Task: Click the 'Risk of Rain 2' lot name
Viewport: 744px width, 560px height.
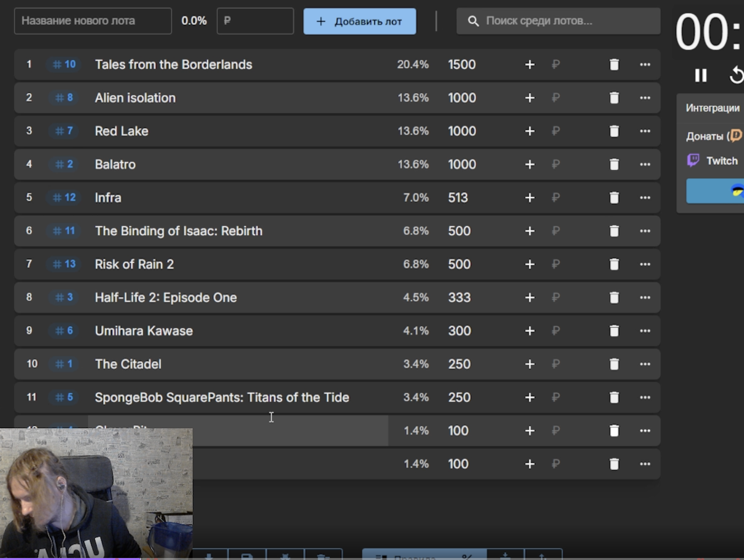Action: point(134,264)
